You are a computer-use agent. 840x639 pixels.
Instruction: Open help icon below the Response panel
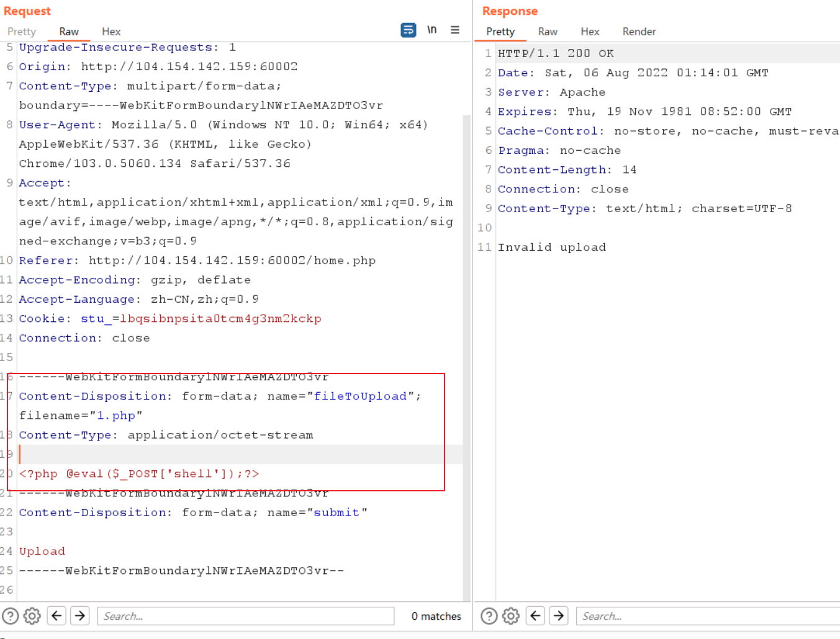coord(489,616)
